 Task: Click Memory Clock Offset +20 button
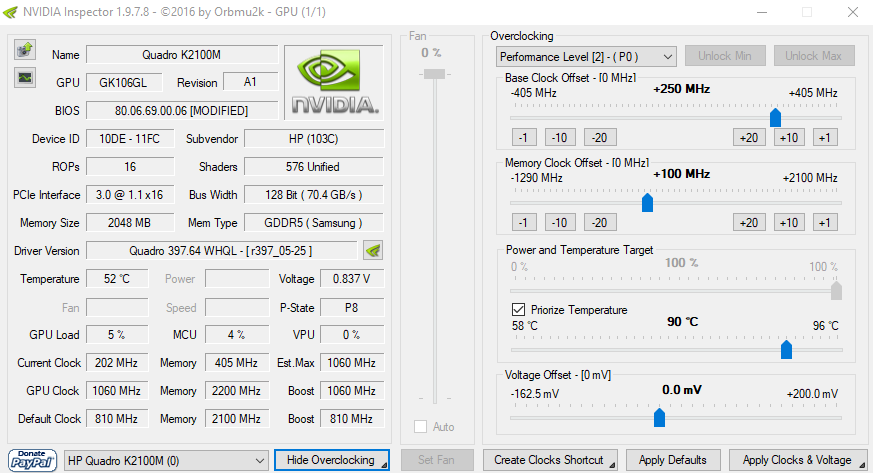tap(749, 223)
